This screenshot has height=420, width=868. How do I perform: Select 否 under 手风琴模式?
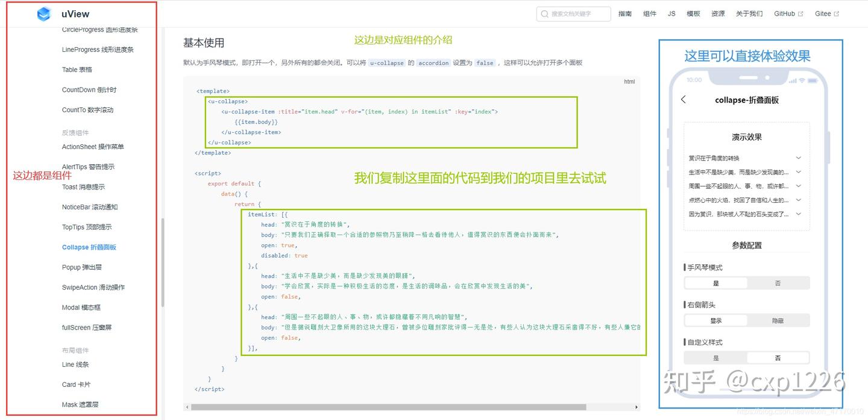coord(778,283)
